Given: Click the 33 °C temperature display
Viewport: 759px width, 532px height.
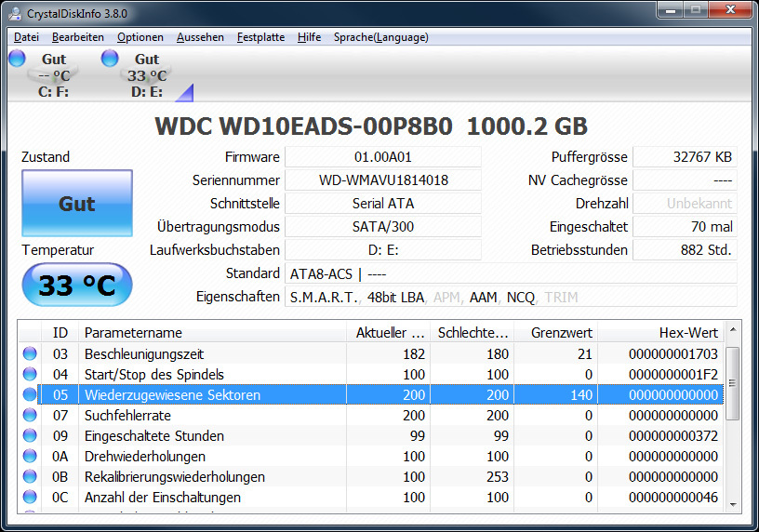Looking at the screenshot, I should tap(77, 285).
